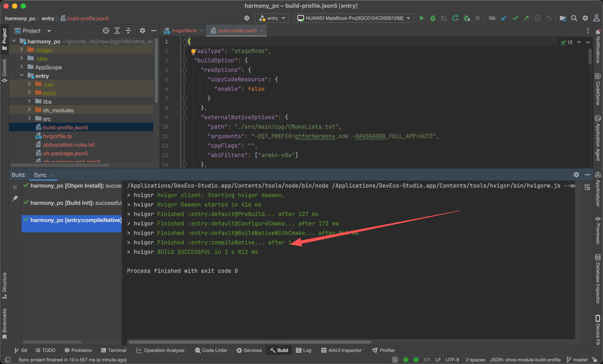This screenshot has width=603, height=364.
Task: Start debugging with the green bug icon
Action: click(x=433, y=18)
